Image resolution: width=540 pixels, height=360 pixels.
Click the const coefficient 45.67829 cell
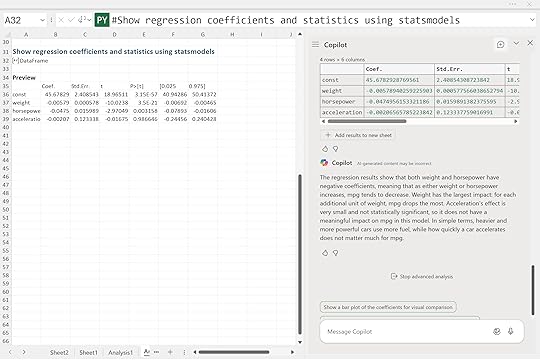(x=56, y=94)
